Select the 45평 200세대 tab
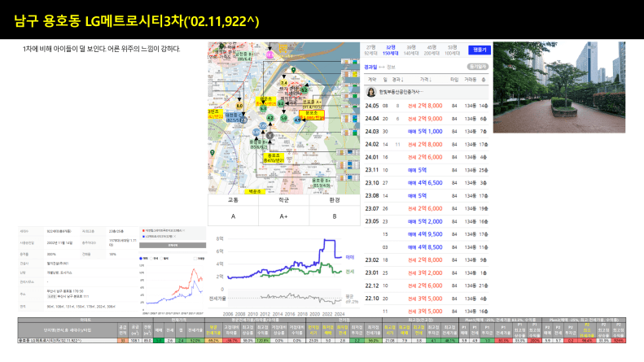The image size is (644, 362). pyautogui.click(x=432, y=50)
